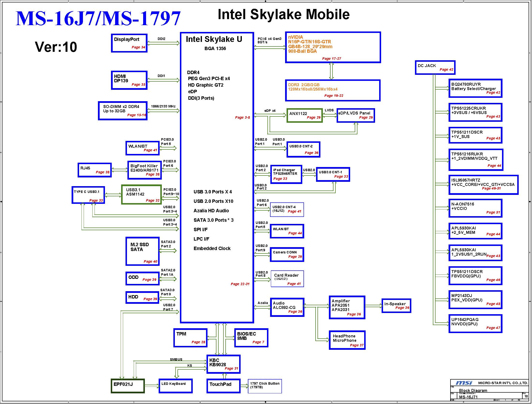The image size is (532, 404).
Task: Select the "BIOS/EC 8MB" block
Action: (x=251, y=338)
